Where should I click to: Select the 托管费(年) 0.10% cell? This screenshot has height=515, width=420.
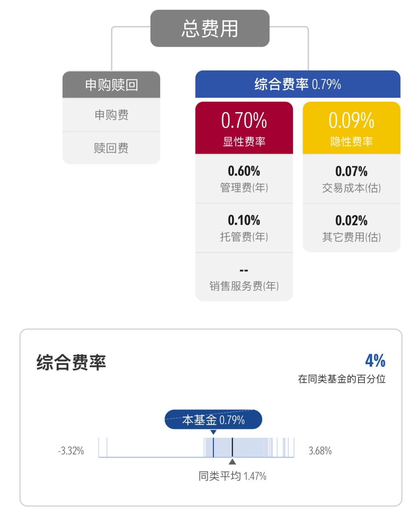(x=244, y=228)
